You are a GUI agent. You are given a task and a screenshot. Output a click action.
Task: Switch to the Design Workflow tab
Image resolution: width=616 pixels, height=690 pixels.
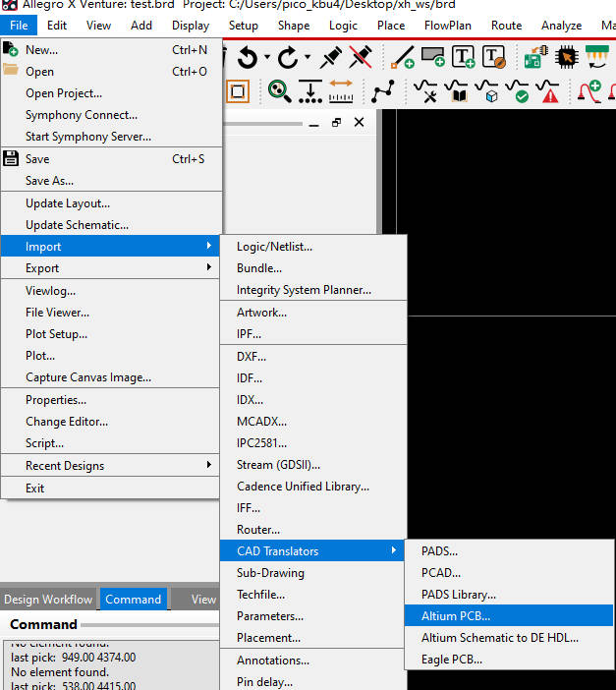(48, 599)
